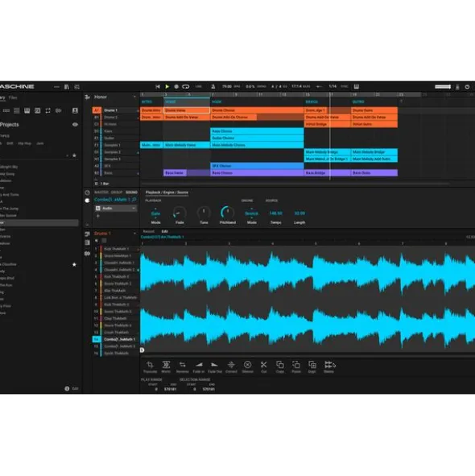Click the user content icon in browser
The height and width of the screenshot is (476, 475).
(x=75, y=111)
